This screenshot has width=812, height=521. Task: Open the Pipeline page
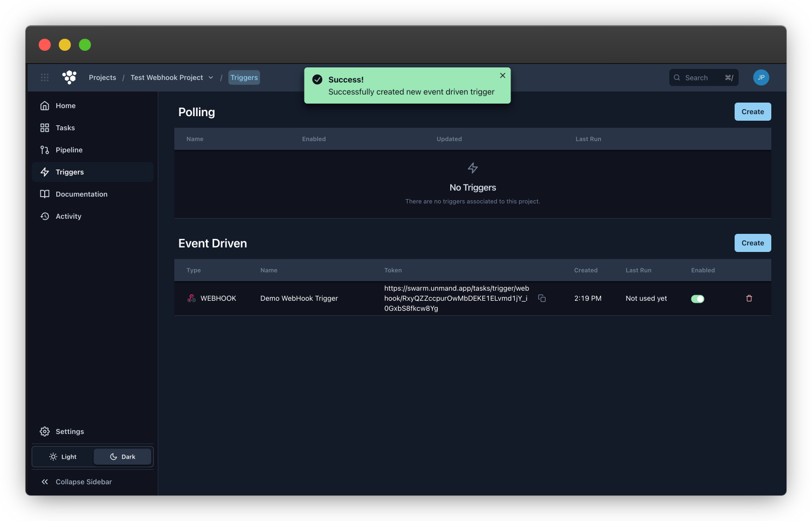pos(69,150)
